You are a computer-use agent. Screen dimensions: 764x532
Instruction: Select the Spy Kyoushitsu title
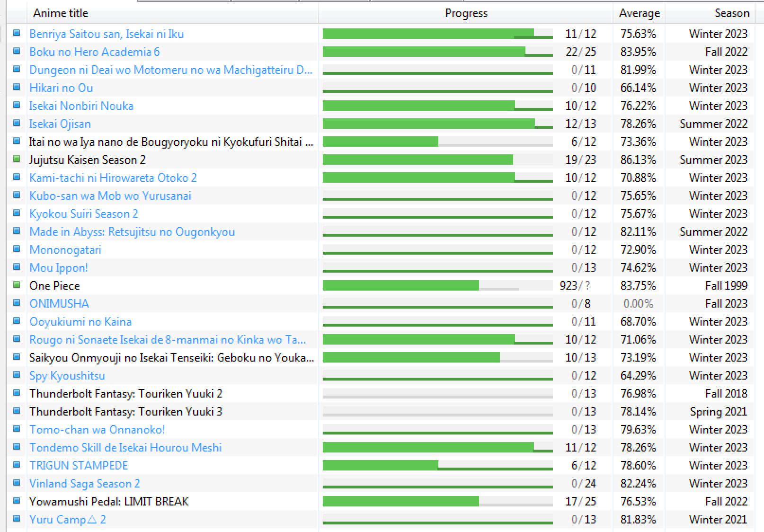point(67,376)
